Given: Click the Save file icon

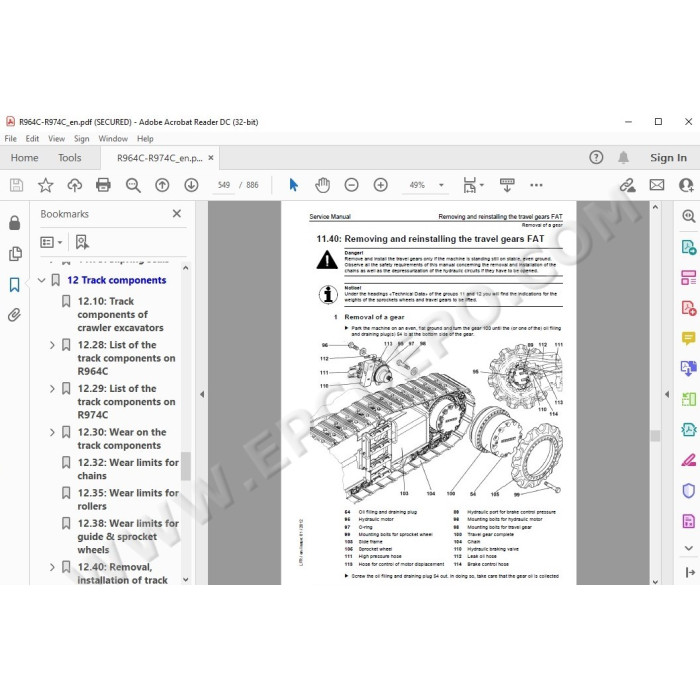Looking at the screenshot, I should (17, 185).
